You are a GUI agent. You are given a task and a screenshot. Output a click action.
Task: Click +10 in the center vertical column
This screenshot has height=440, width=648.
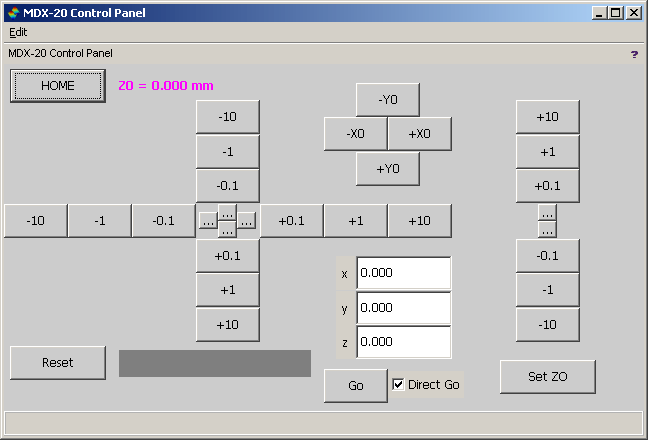tap(228, 325)
